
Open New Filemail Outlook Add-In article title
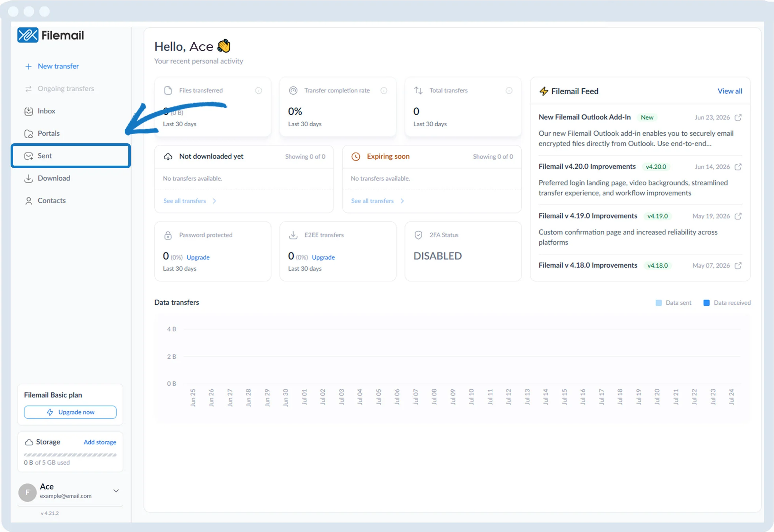tap(585, 117)
